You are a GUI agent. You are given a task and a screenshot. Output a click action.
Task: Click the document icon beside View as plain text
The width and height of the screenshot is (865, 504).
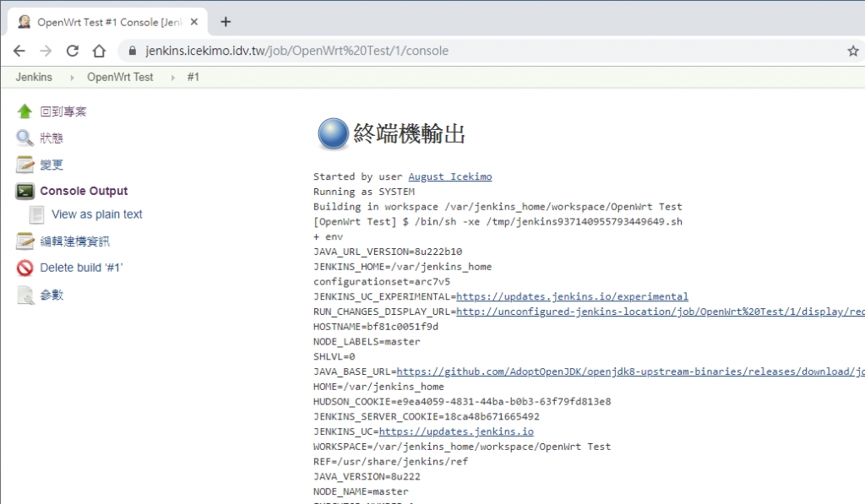[37, 214]
